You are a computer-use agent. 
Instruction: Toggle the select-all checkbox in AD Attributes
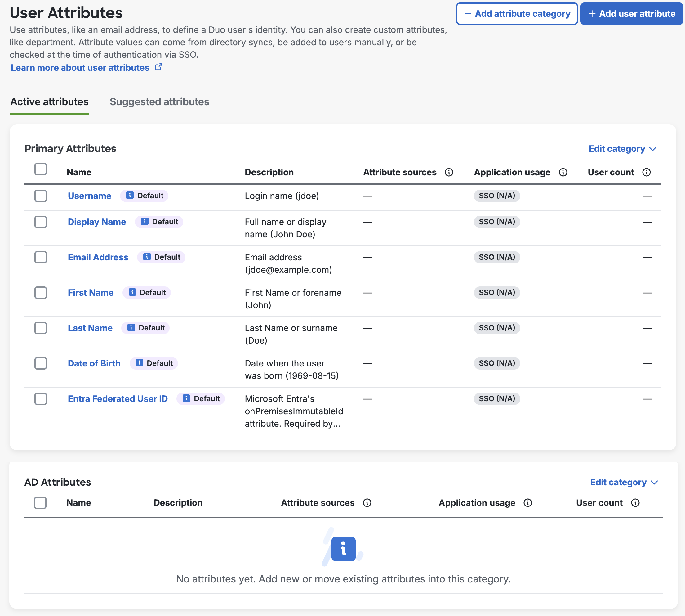pos(41,503)
